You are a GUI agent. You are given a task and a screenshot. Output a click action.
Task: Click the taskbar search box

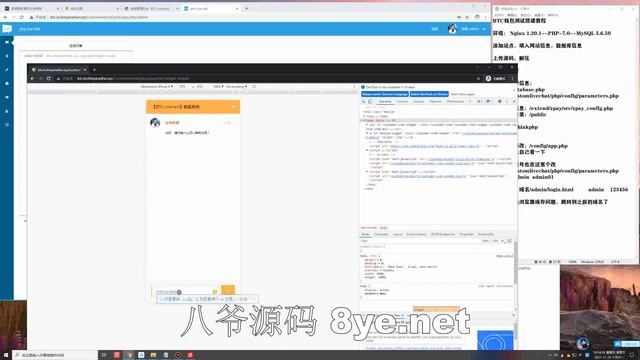tap(55, 355)
